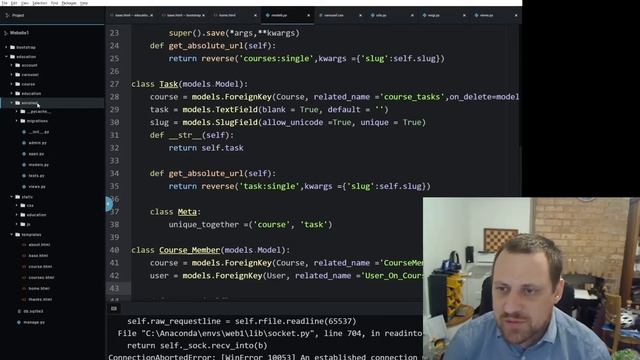Click the terminal panel icon above output
The width and height of the screenshot is (640, 360).
114,309
